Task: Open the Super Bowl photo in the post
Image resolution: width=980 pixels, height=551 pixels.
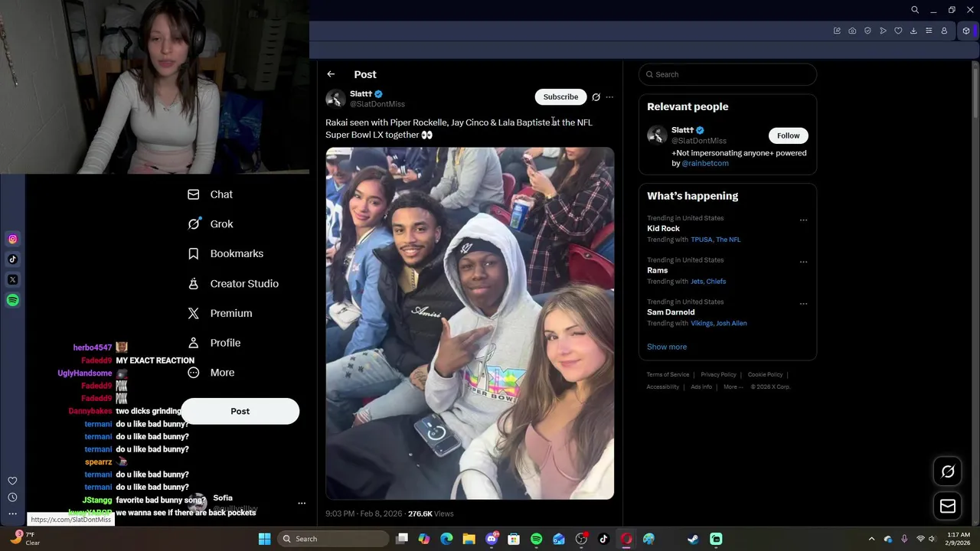Action: click(x=469, y=323)
